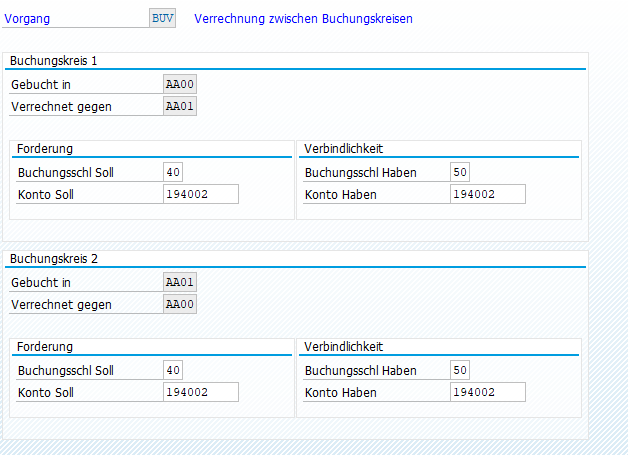Select 'Gebucht in' field AA00 in Buchungskreis 1
The image size is (628, 455).
click(x=179, y=85)
